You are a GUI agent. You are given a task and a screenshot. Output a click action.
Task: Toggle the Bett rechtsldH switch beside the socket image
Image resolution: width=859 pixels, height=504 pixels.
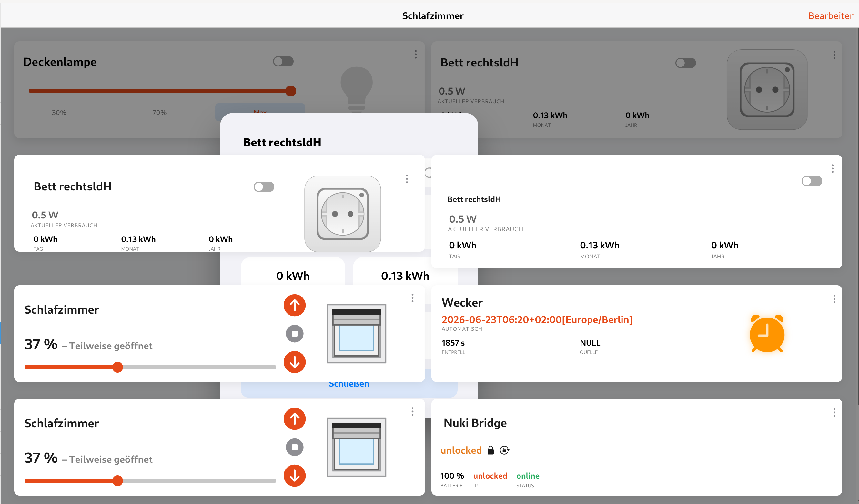[x=264, y=187]
